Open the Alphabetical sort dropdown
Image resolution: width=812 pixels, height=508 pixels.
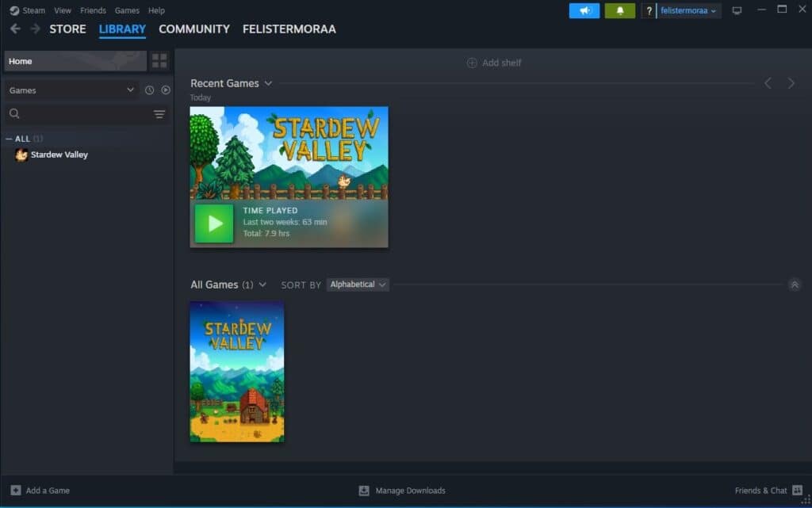click(358, 285)
